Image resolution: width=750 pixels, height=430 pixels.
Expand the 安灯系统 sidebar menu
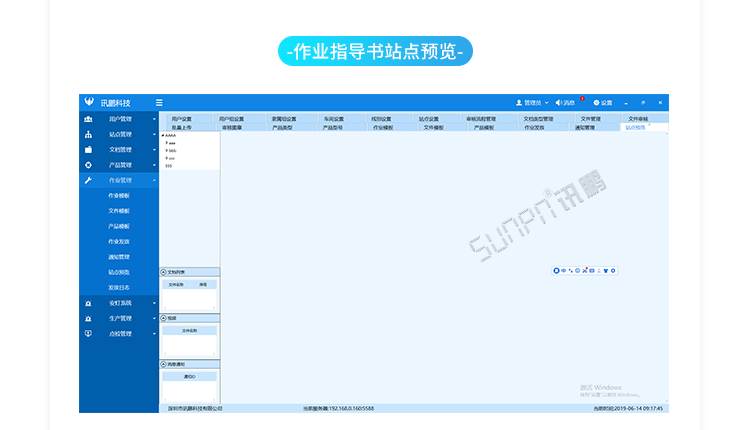pos(154,303)
